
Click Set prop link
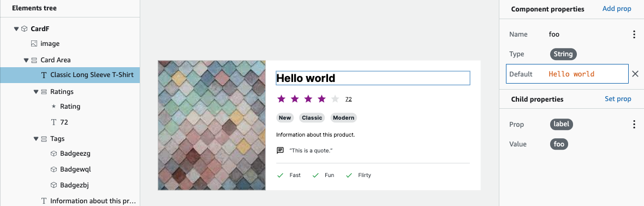618,99
